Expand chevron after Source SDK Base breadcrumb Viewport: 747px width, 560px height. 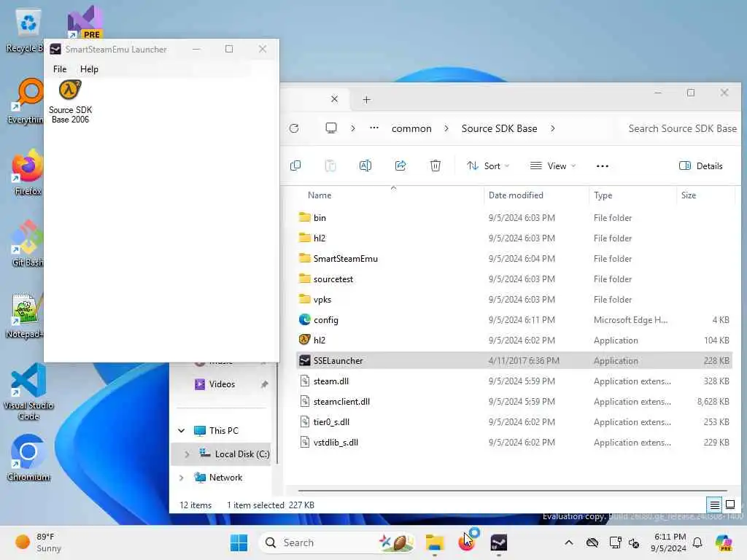click(x=553, y=128)
